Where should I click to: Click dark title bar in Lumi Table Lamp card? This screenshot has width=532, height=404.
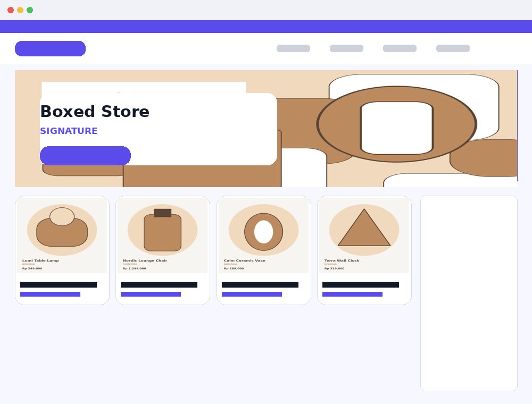click(59, 285)
